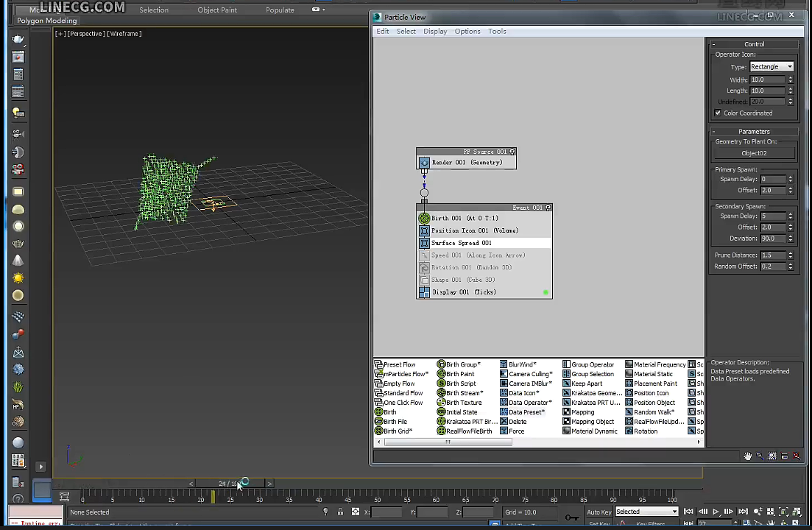Select the Force operator in the depot
Viewport: 812px width, 530px height.
click(517, 431)
